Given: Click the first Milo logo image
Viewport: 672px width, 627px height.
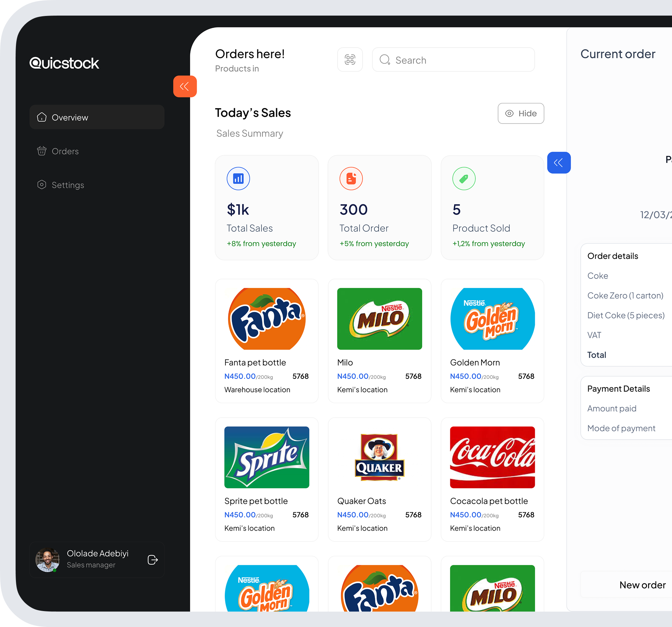Looking at the screenshot, I should pyautogui.click(x=380, y=319).
